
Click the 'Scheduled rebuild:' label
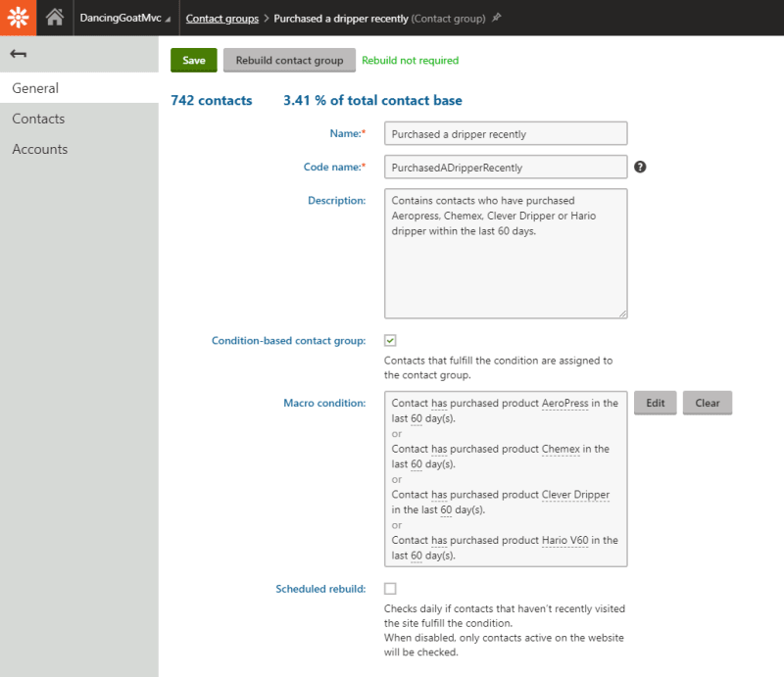[320, 589]
